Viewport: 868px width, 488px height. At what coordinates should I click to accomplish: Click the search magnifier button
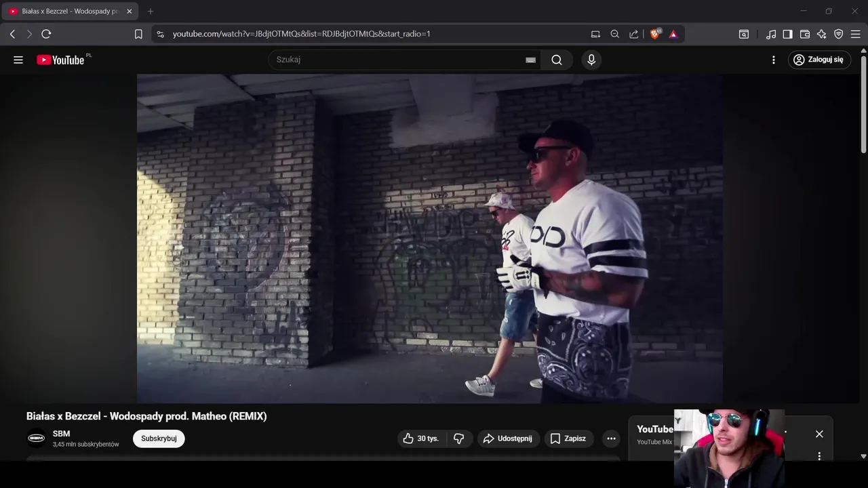(557, 60)
